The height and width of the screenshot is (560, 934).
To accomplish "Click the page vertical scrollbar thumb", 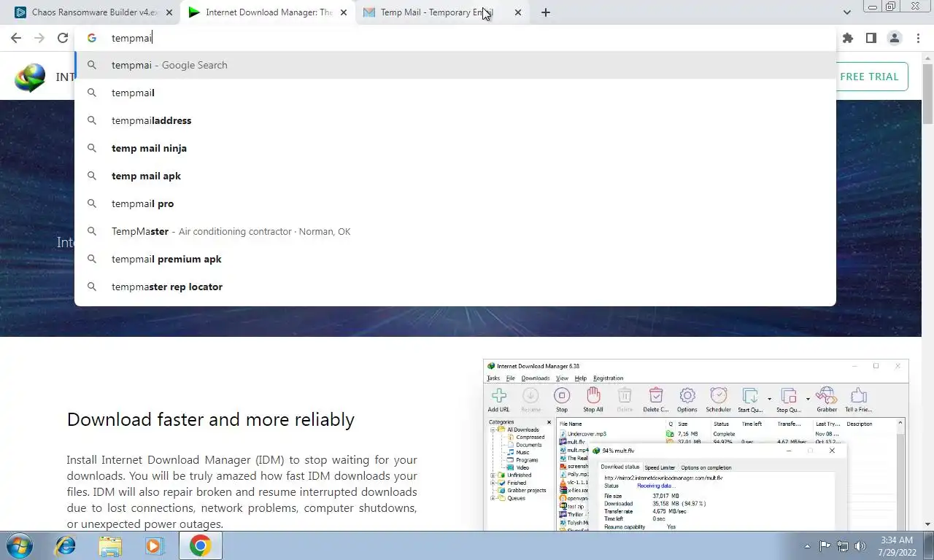I will pos(928,93).
